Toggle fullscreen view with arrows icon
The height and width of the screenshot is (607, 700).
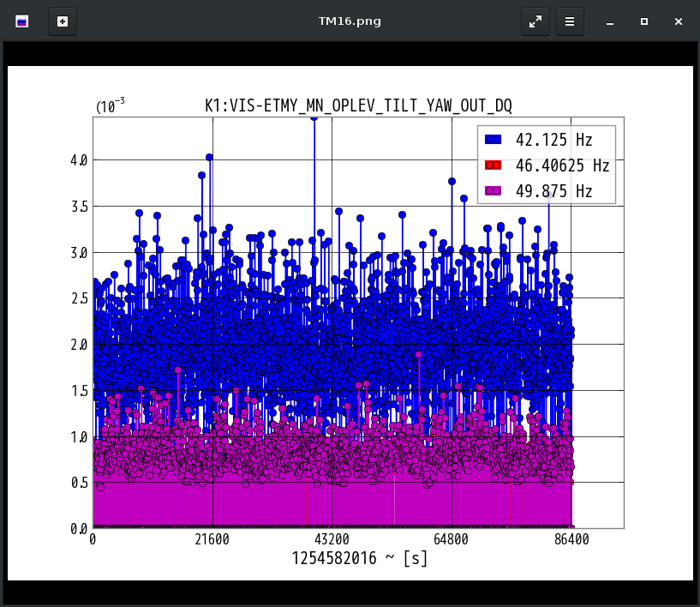tap(535, 21)
